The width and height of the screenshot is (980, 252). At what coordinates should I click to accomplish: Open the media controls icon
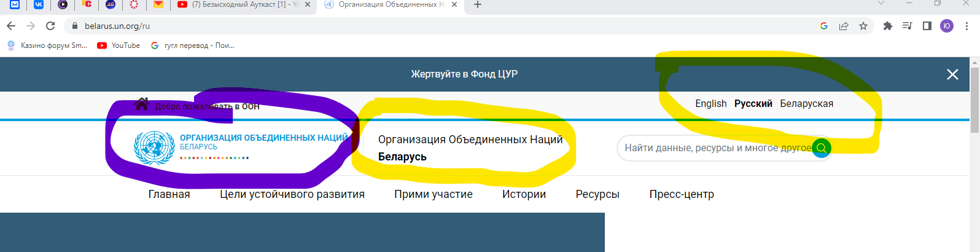(x=907, y=26)
